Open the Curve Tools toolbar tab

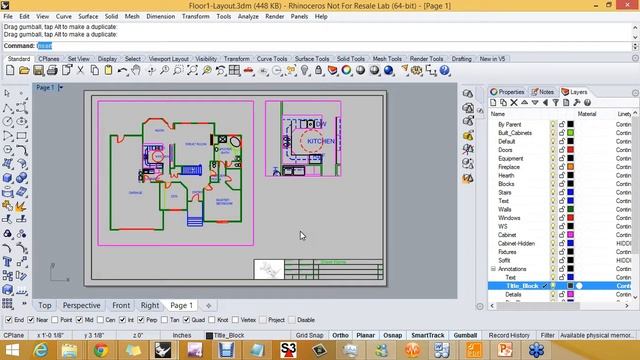coord(272,59)
